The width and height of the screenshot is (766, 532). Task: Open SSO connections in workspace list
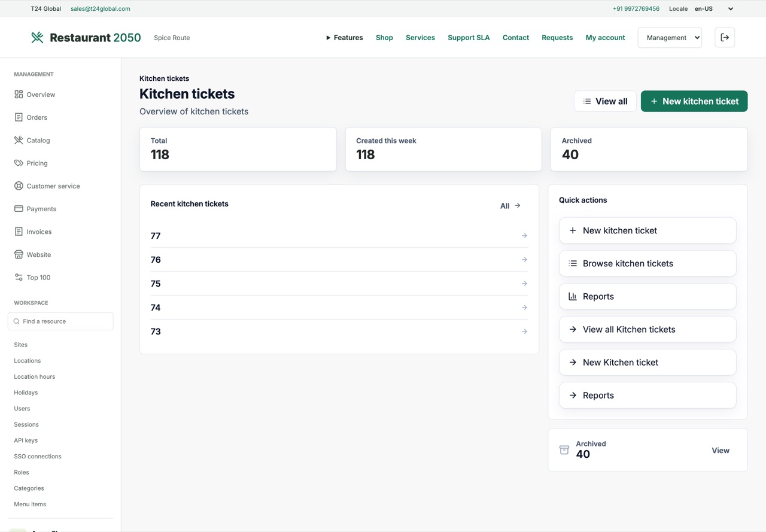(38, 456)
